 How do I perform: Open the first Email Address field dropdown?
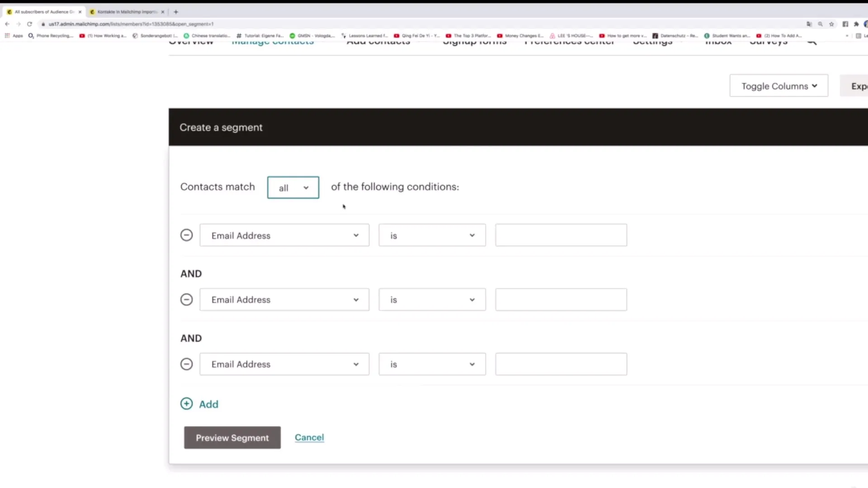tap(284, 235)
